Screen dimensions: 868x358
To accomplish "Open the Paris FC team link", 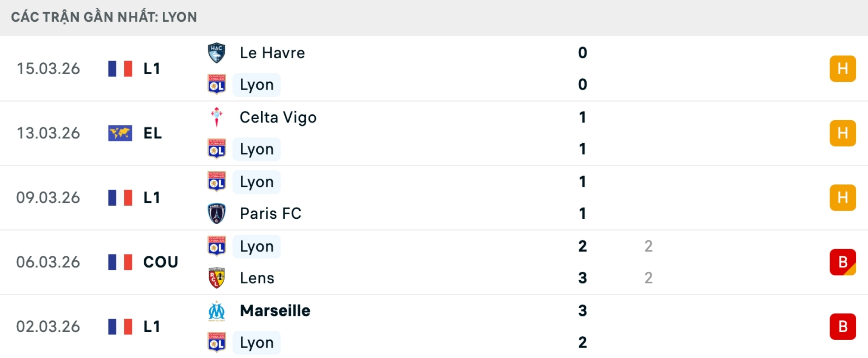I will point(270,213).
